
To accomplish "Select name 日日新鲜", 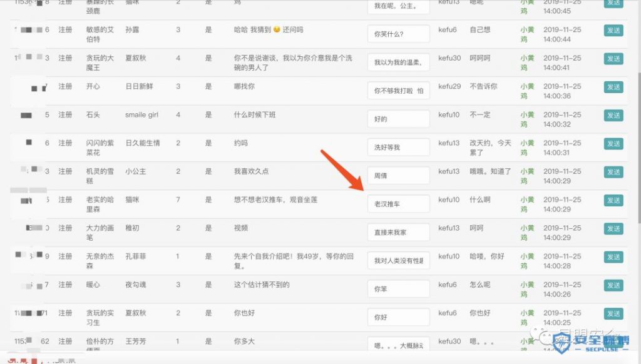I will [x=139, y=86].
